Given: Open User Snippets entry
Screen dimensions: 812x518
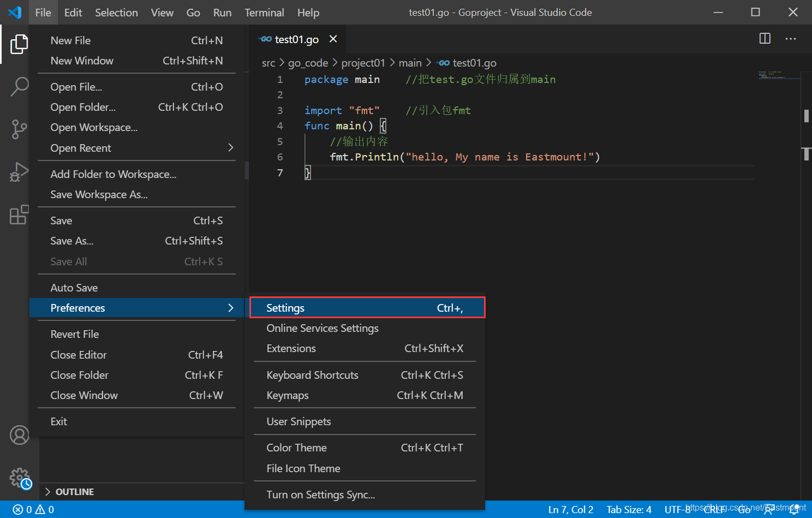Looking at the screenshot, I should click(x=365, y=421).
